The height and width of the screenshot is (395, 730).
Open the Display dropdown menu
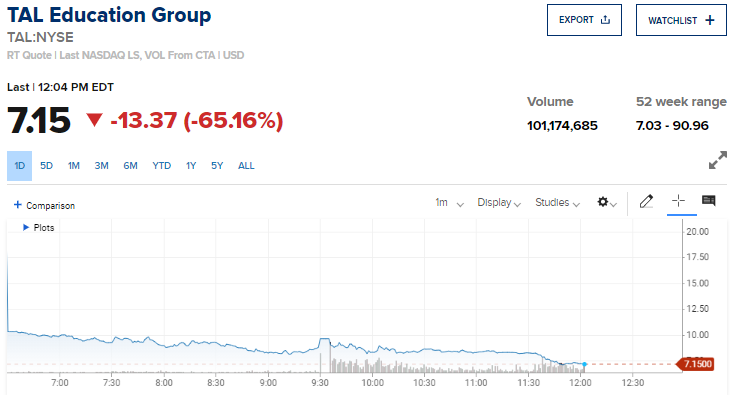[499, 203]
